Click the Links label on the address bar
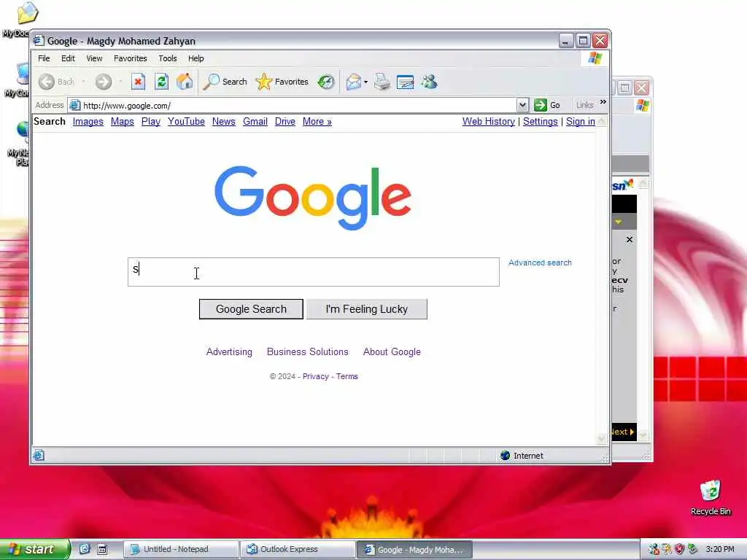 point(585,105)
